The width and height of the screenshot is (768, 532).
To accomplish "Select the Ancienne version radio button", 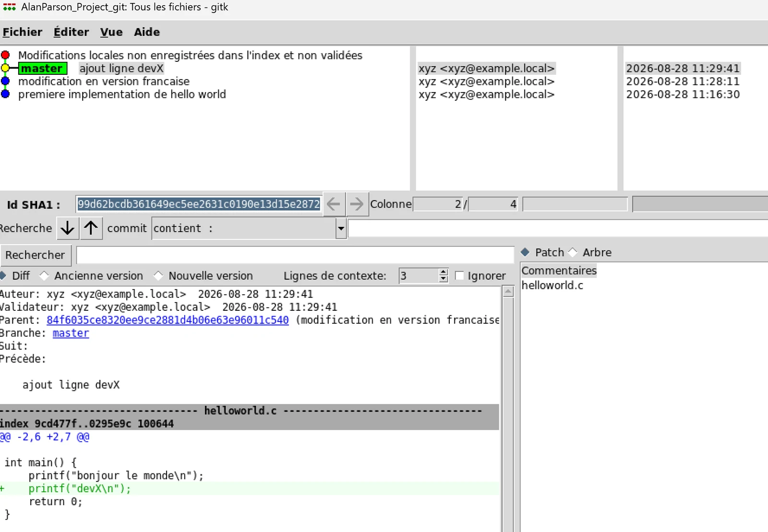I will pos(44,276).
